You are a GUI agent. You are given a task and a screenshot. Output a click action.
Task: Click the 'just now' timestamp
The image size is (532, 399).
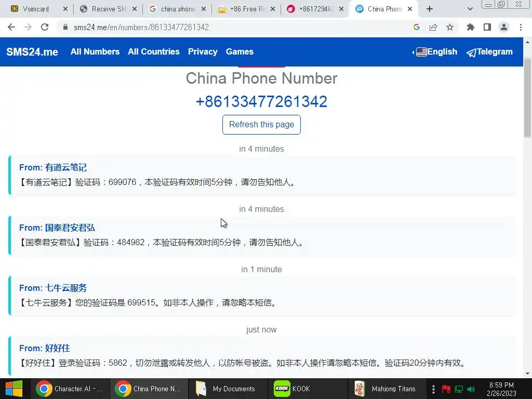[x=261, y=330]
